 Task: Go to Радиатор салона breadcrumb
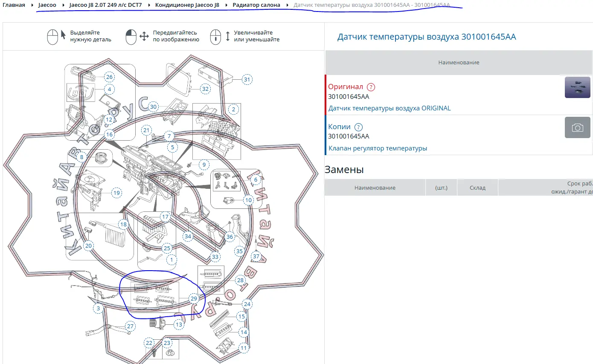pyautogui.click(x=256, y=5)
